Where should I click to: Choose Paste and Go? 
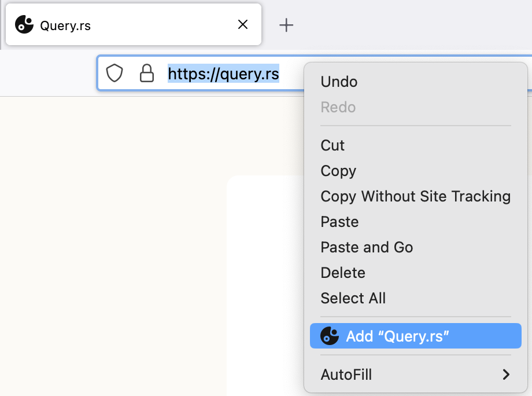[367, 247]
